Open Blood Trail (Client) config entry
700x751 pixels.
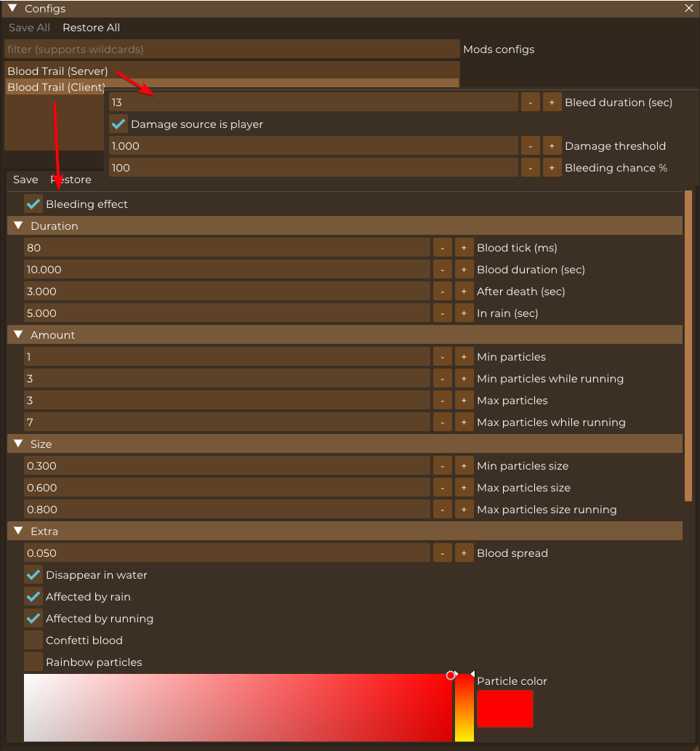[x=57, y=87]
